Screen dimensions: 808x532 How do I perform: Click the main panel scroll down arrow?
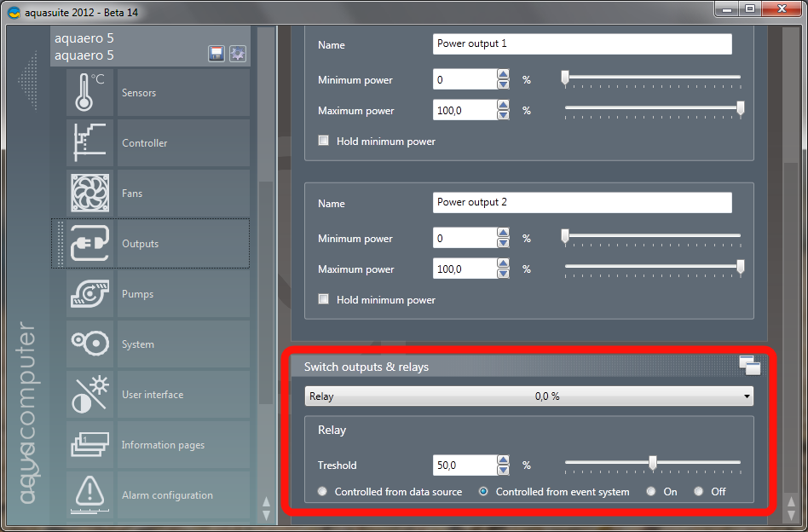pyautogui.click(x=792, y=514)
